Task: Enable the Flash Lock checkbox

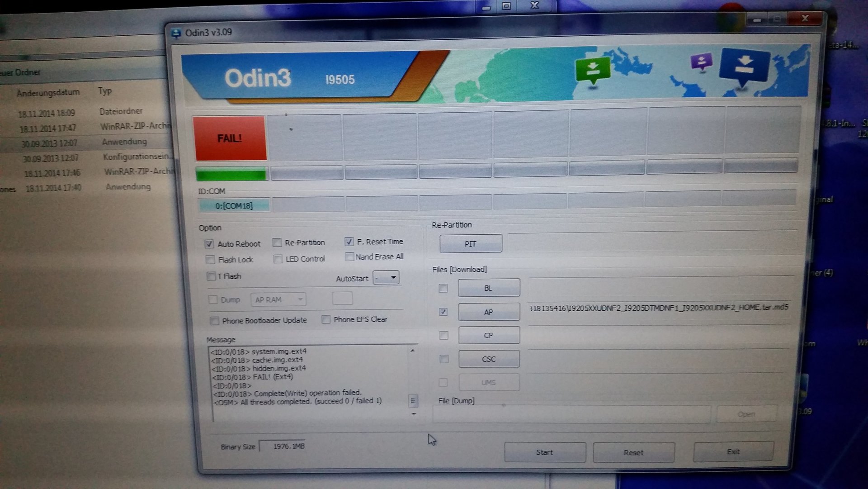Action: 210,260
